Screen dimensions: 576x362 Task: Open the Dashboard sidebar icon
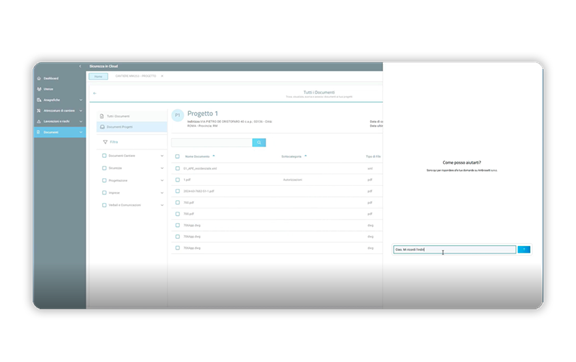pos(39,78)
